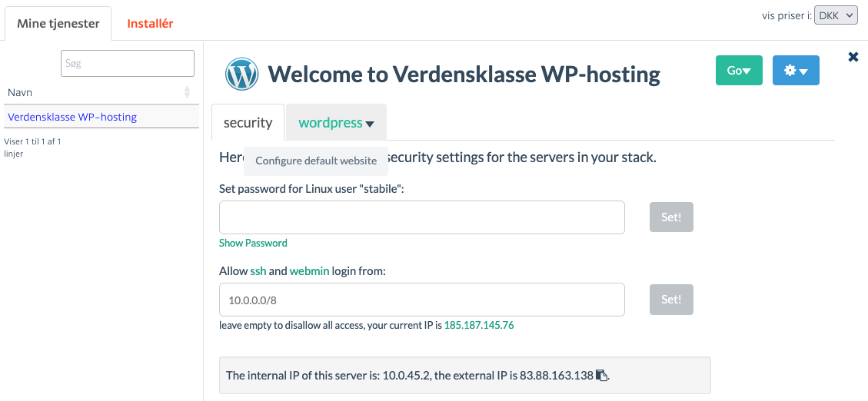Switch to the security tab
Image resolution: width=868 pixels, height=401 pixels.
pos(248,122)
